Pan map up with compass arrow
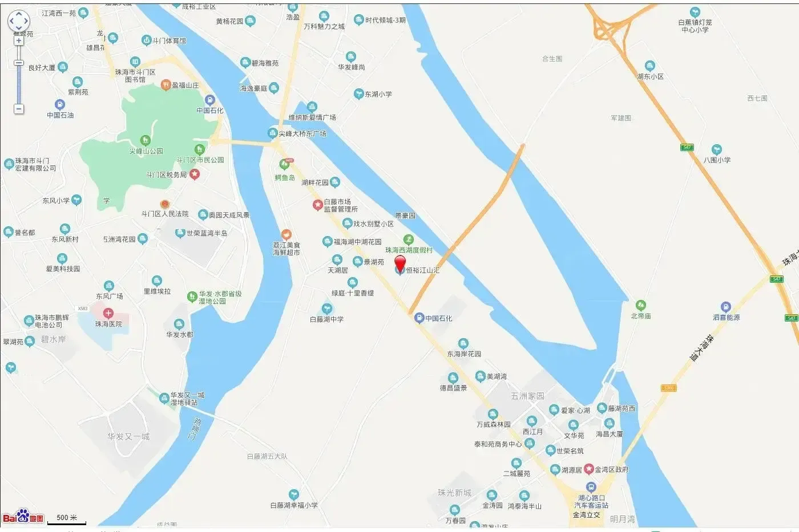Viewport: 799px width, 532px height. tap(18, 14)
